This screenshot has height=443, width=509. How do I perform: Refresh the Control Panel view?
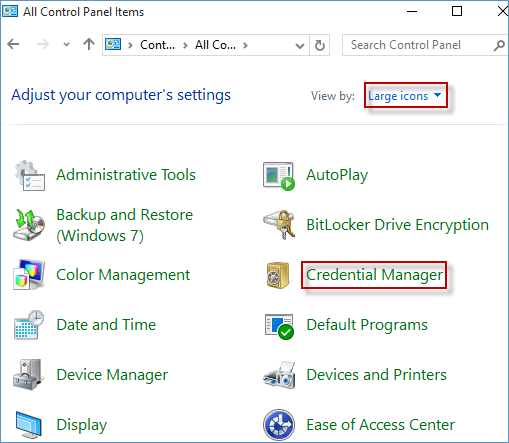tap(320, 45)
